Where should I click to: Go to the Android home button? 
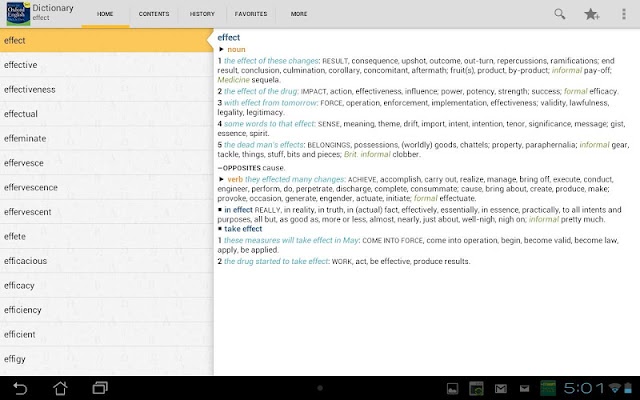click(x=60, y=388)
